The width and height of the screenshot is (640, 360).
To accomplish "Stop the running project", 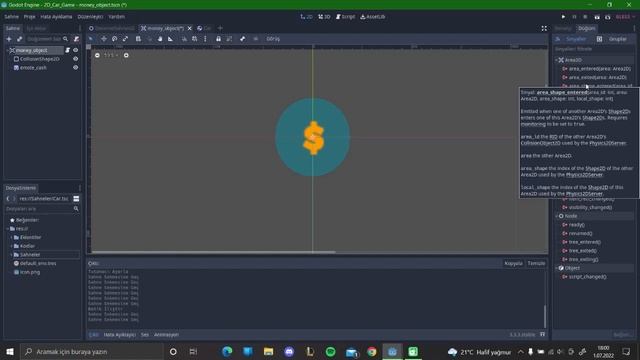I will (585, 17).
